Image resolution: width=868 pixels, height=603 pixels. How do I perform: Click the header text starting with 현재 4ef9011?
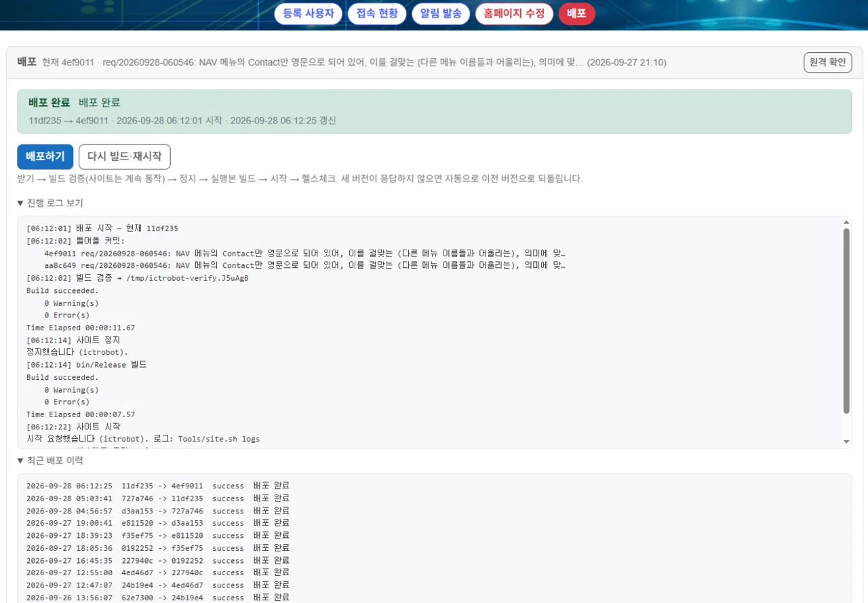354,62
